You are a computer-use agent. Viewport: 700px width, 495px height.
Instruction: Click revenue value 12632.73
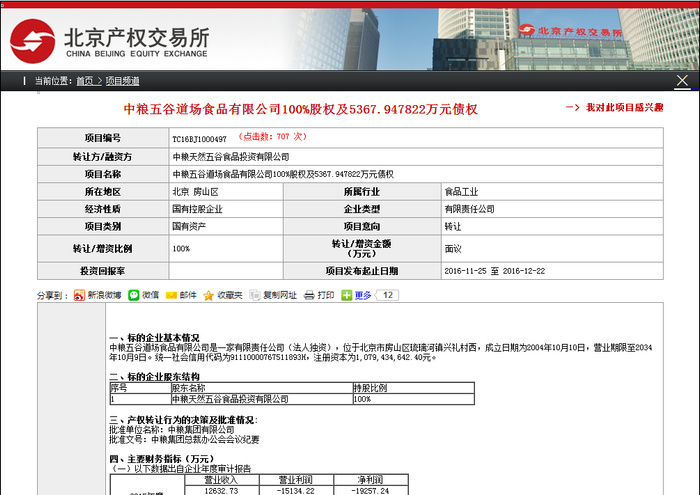[x=221, y=491]
